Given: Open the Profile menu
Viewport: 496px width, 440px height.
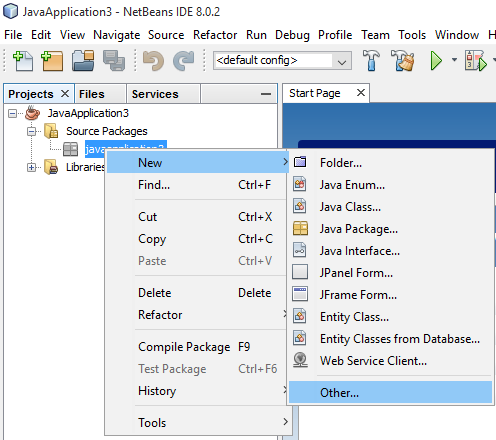Looking at the screenshot, I should [335, 35].
